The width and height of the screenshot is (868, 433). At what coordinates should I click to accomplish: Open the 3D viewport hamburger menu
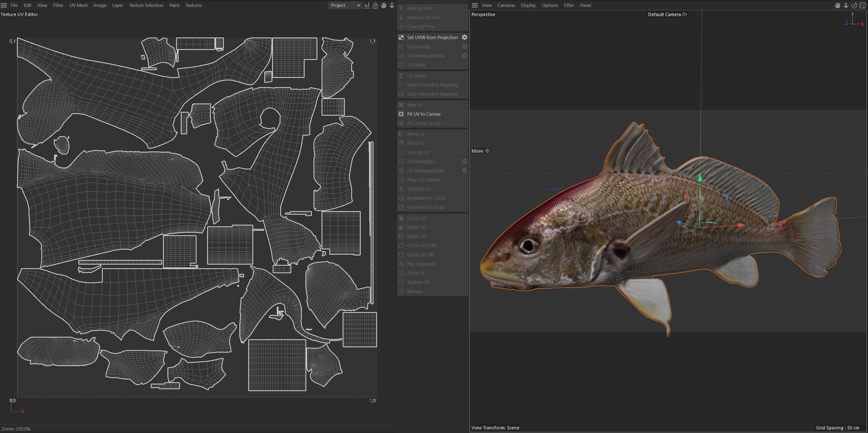(x=475, y=5)
